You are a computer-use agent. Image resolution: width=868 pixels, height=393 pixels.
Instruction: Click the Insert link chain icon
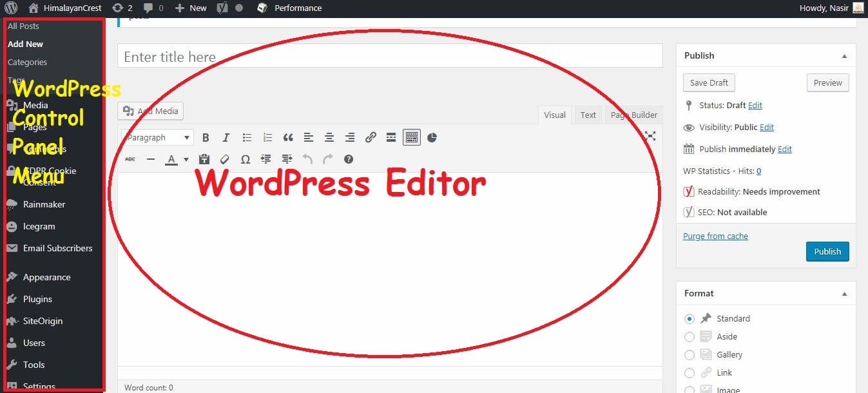tap(371, 137)
